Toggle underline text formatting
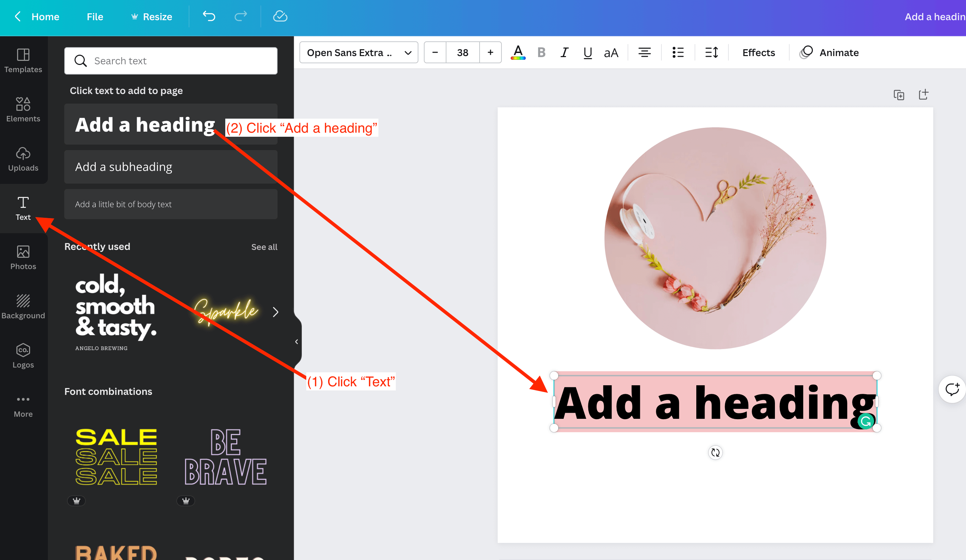 (x=587, y=53)
